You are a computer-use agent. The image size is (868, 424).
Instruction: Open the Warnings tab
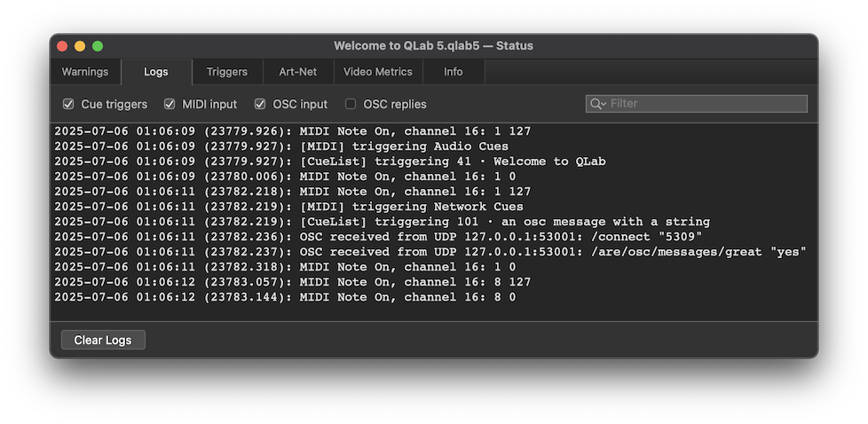coord(85,72)
